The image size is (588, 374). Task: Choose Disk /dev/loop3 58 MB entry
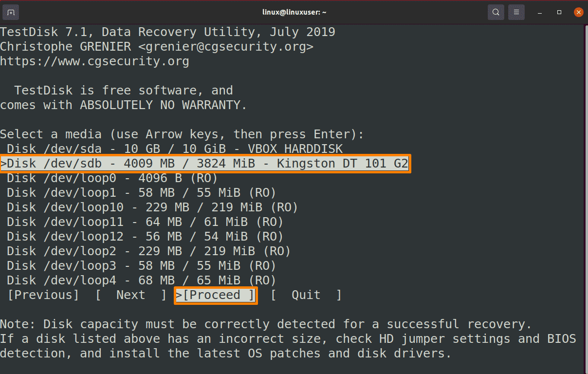tap(141, 266)
